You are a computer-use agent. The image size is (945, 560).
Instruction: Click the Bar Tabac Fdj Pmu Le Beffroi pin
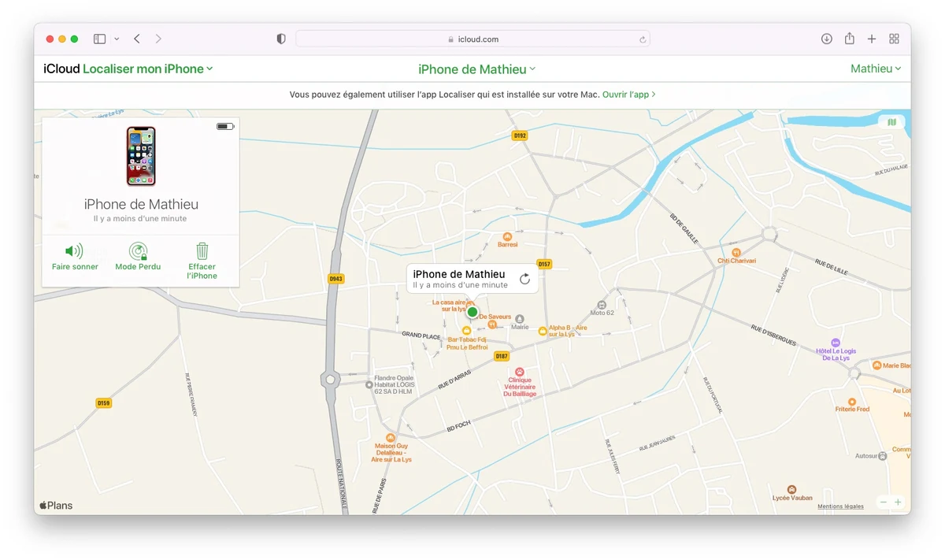466,331
